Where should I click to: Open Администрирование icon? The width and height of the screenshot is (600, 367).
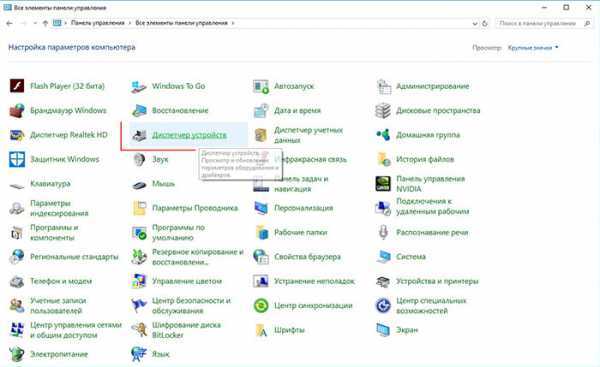pyautogui.click(x=383, y=86)
